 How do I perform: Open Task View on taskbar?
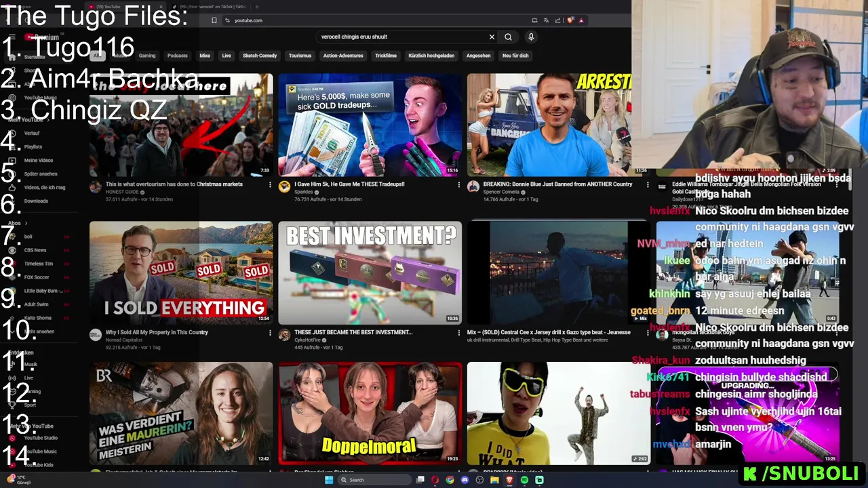pos(420,480)
